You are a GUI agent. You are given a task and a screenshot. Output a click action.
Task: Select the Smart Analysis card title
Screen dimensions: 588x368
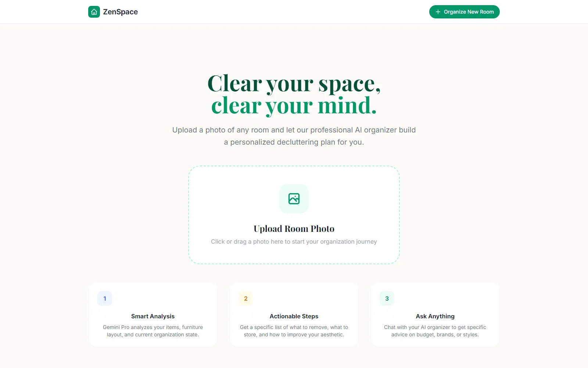[153, 316]
